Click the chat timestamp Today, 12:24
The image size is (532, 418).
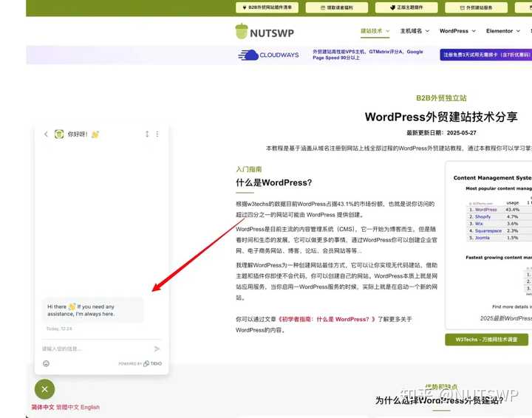tap(59, 329)
